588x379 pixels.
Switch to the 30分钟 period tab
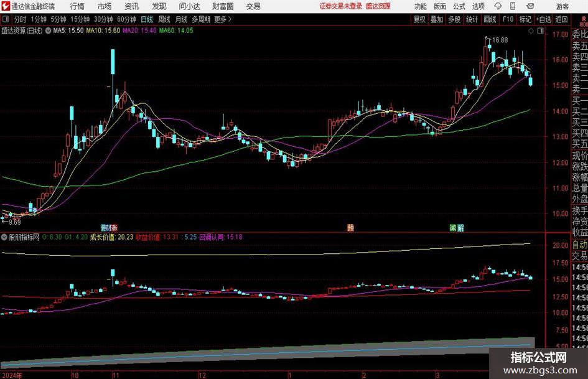tap(103, 19)
